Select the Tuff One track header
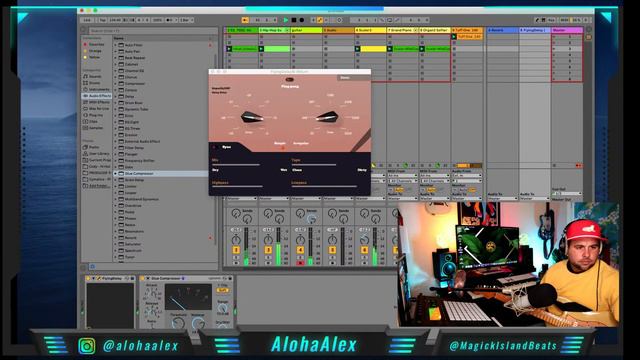The width and height of the screenshot is (640, 360). [x=467, y=30]
